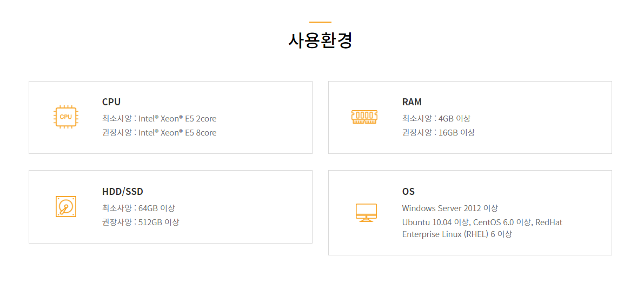Select the RAM card title
644x297 pixels.
point(411,102)
